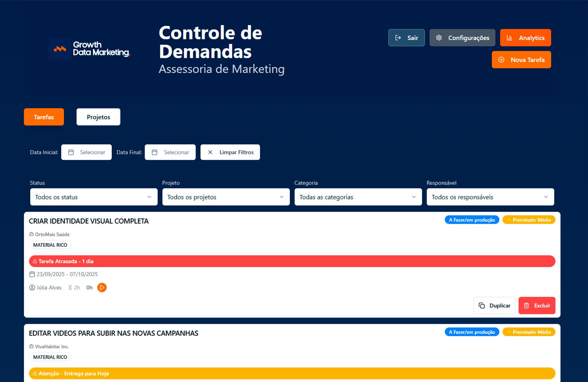Click the VivaHabitar Inc. project name
The width and height of the screenshot is (588, 382).
[x=52, y=347]
